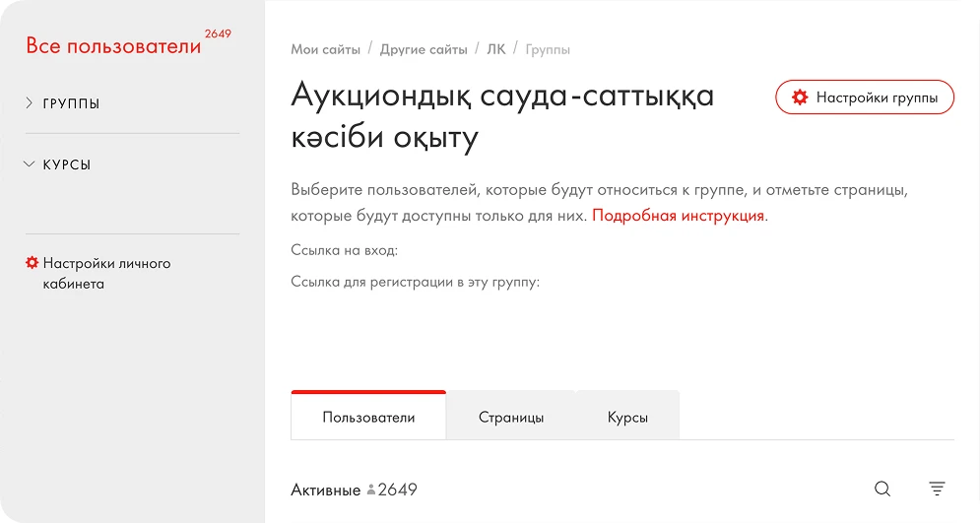Click the gear icon in Настройки группы
Viewport: 980px width, 523px height.
click(800, 97)
